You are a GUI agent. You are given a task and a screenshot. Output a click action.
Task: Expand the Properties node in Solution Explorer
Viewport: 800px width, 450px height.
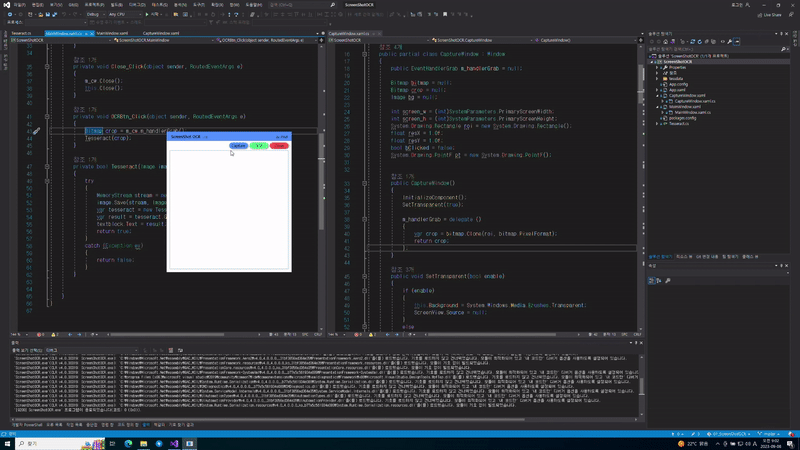[x=659, y=67]
